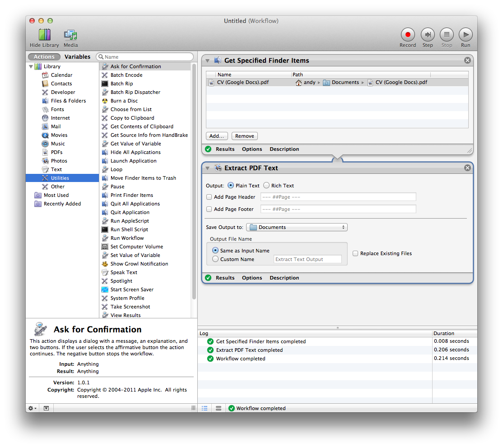Image resolution: width=503 pixels, height=448 pixels.
Task: Click the actions list scrollbar
Action: [x=194, y=181]
